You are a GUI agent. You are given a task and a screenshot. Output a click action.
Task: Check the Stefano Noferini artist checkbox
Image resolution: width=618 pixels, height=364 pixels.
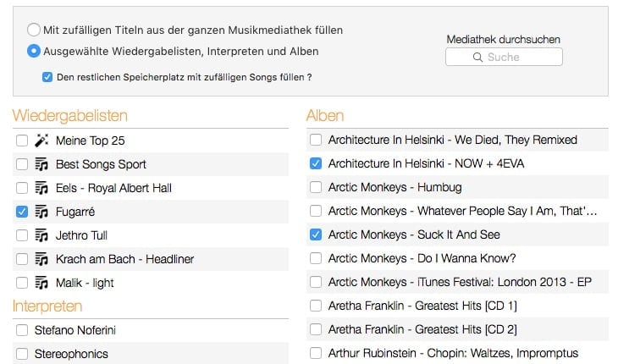[22, 330]
